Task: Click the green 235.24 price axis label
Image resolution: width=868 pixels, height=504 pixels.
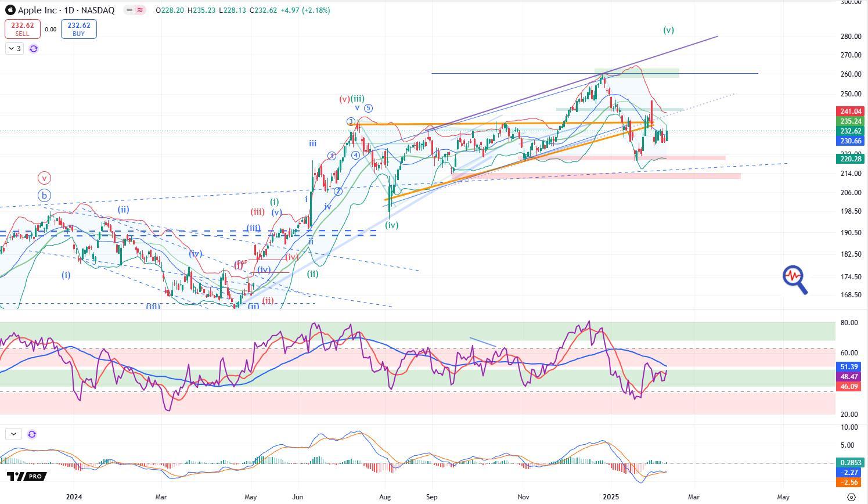Action: click(851, 121)
